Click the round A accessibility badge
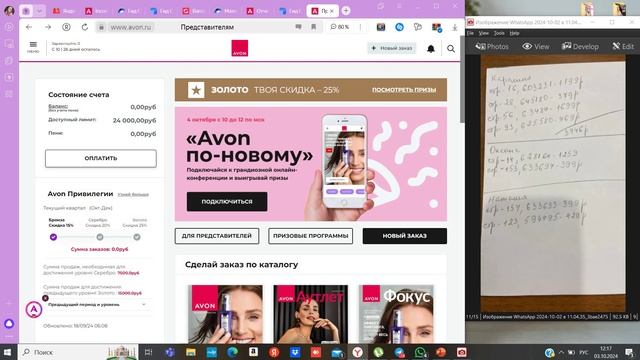The height and width of the screenshot is (360, 640). click(x=34, y=309)
